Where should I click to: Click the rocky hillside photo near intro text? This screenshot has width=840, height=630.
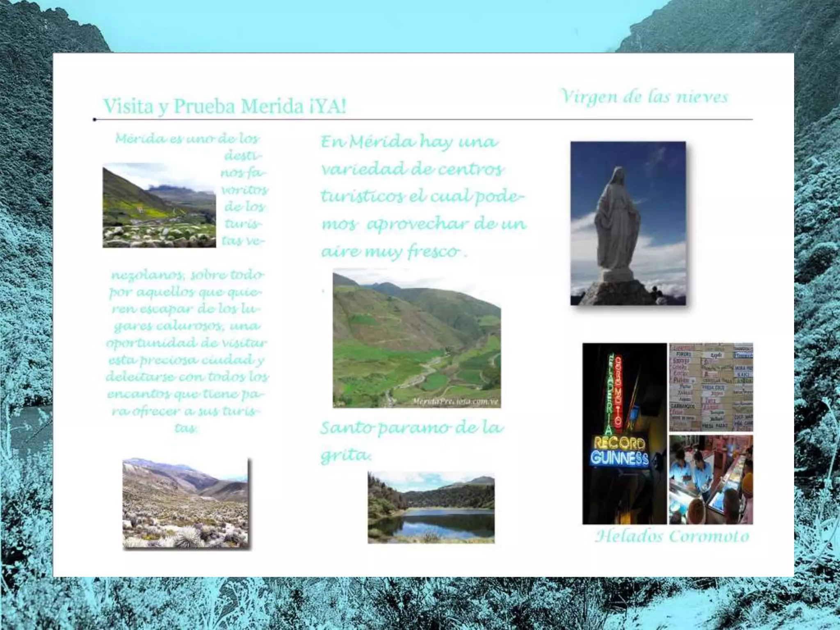pyautogui.click(x=159, y=205)
